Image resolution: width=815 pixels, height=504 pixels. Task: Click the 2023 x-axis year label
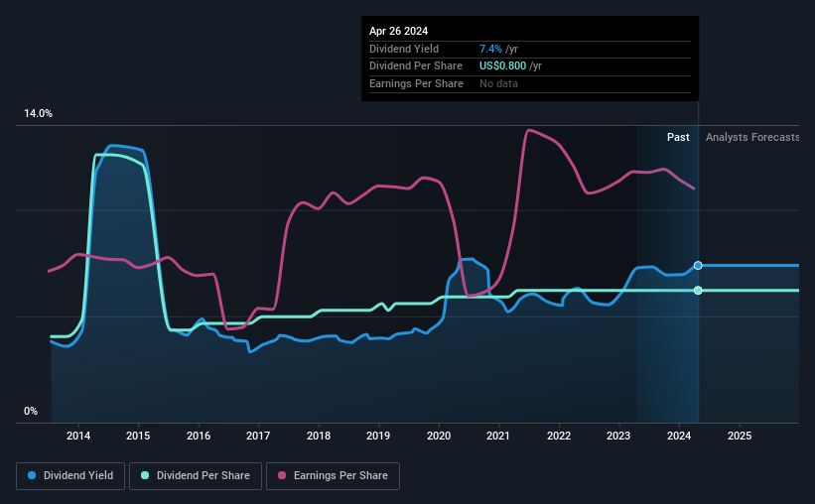pyautogui.click(x=618, y=436)
